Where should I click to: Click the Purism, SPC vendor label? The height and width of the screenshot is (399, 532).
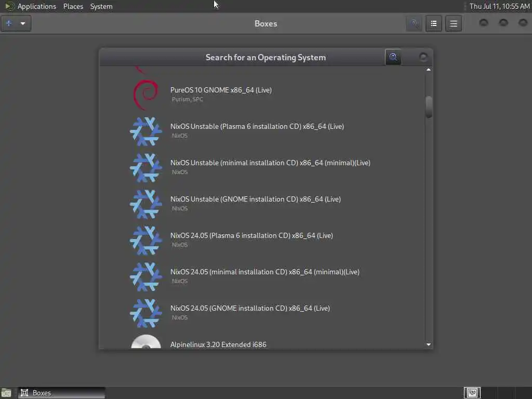click(x=187, y=99)
